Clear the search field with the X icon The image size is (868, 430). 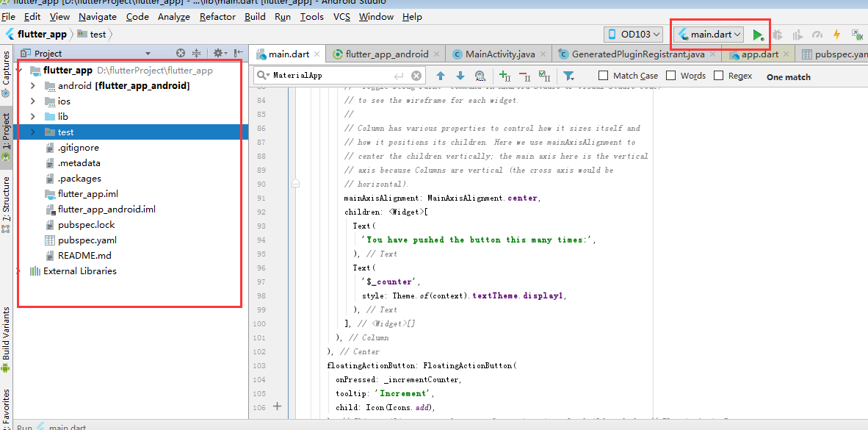(416, 76)
